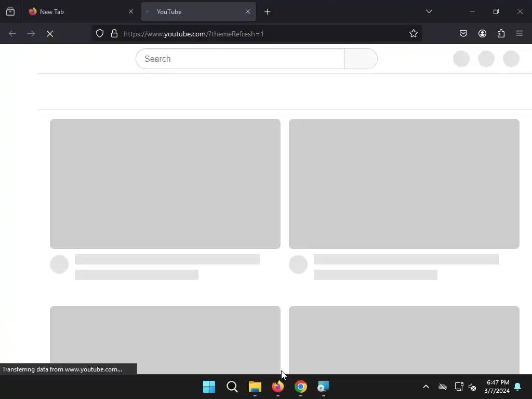
Task: Stop loading this page
Action: tap(50, 34)
